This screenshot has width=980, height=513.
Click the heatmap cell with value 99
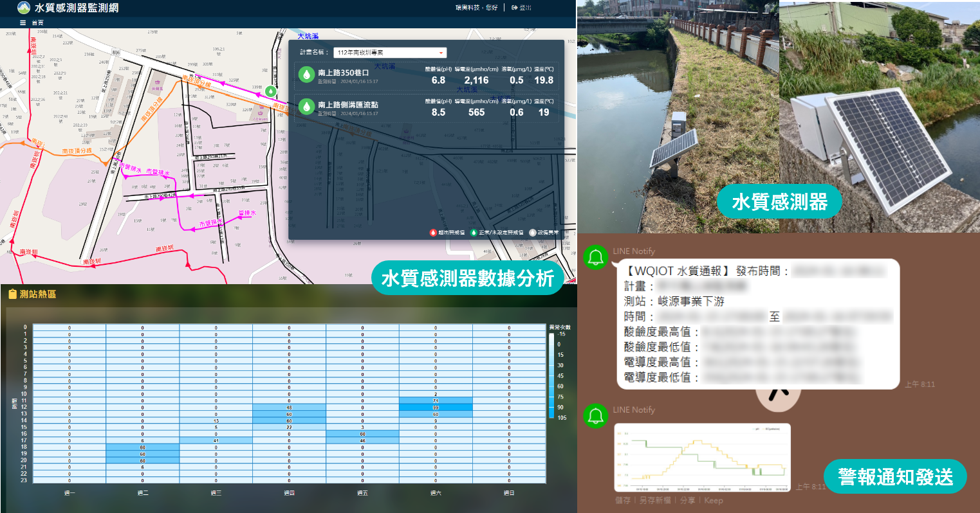[436, 408]
